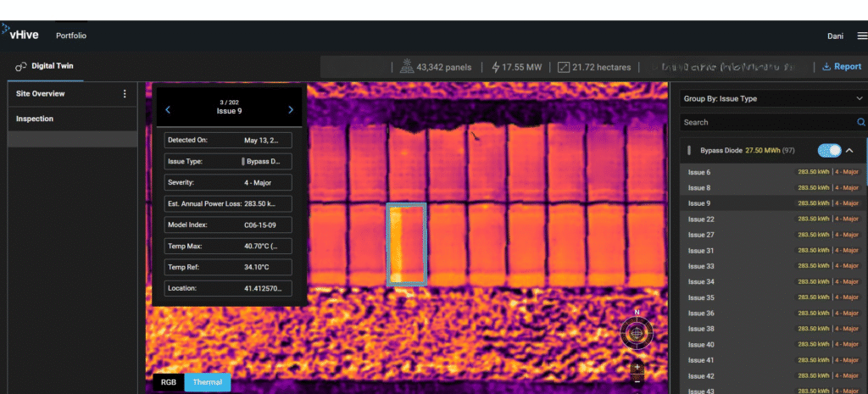Open Site Overview three-dot options
The height and width of the screenshot is (394, 868).
tap(125, 93)
